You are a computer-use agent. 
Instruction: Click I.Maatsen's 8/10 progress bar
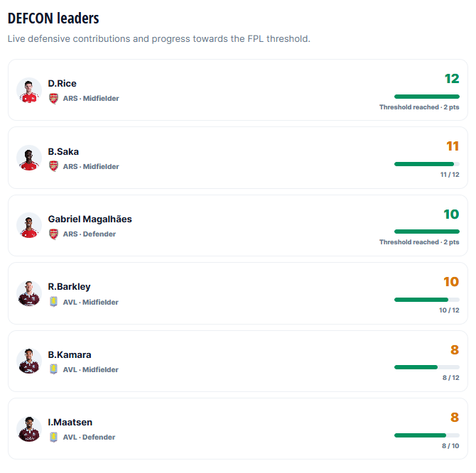tap(427, 435)
